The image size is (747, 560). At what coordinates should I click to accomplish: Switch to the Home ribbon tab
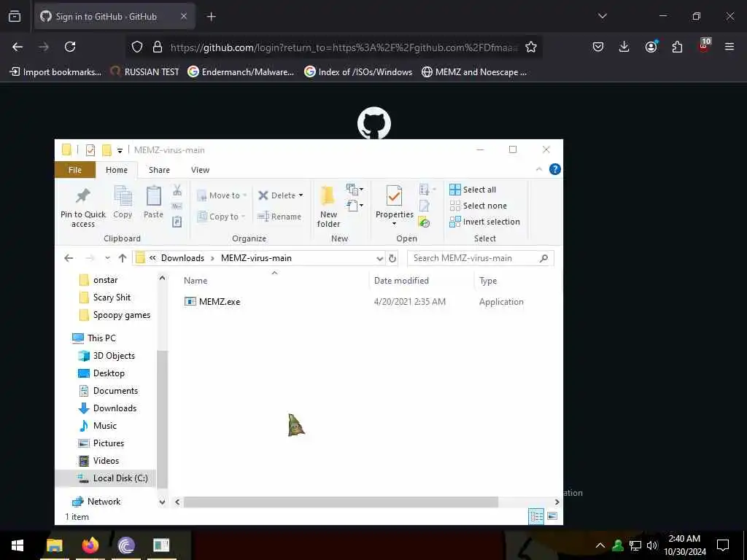point(117,170)
